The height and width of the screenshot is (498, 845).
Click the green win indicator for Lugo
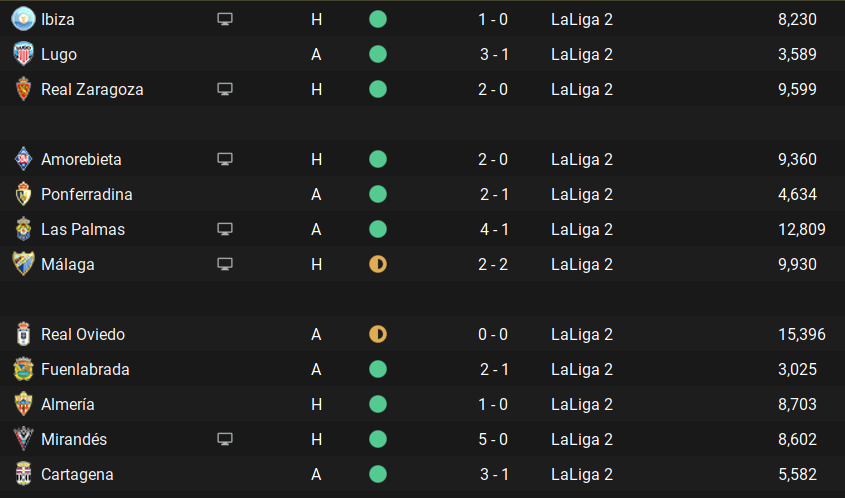coord(378,54)
